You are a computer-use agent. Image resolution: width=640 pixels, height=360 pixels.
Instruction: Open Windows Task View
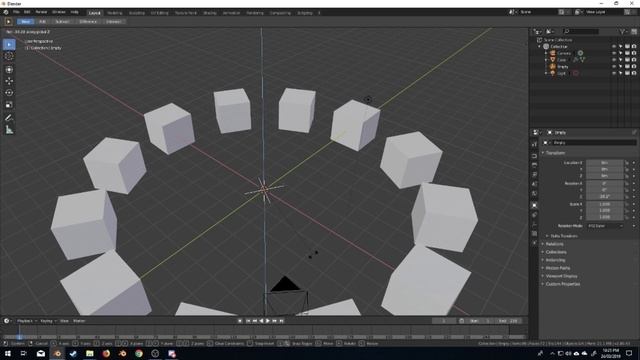[x=23, y=353]
